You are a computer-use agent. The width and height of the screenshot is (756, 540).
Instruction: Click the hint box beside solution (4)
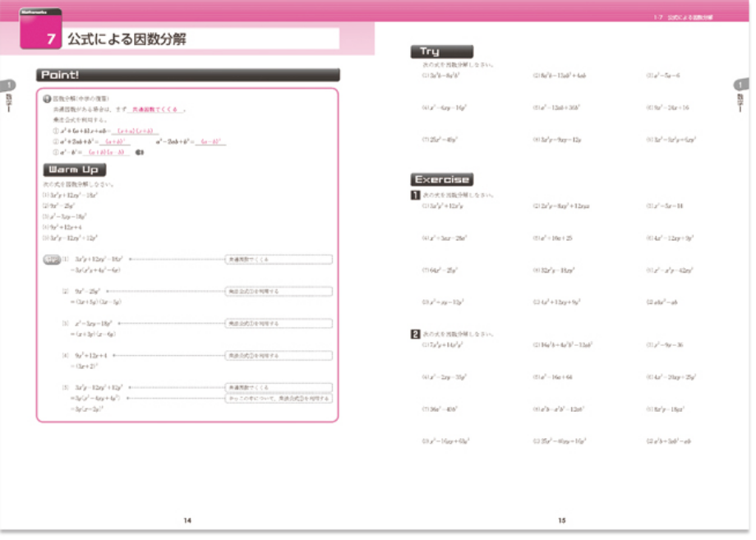(279, 356)
